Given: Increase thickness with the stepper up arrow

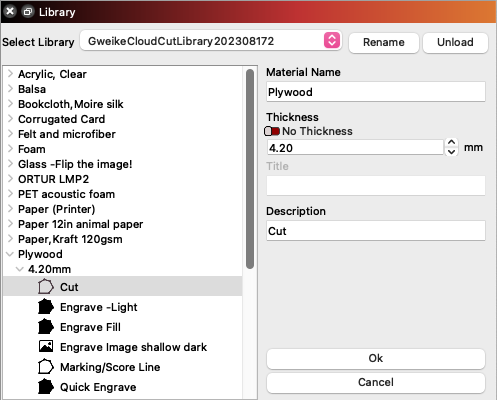Looking at the screenshot, I should [x=451, y=143].
